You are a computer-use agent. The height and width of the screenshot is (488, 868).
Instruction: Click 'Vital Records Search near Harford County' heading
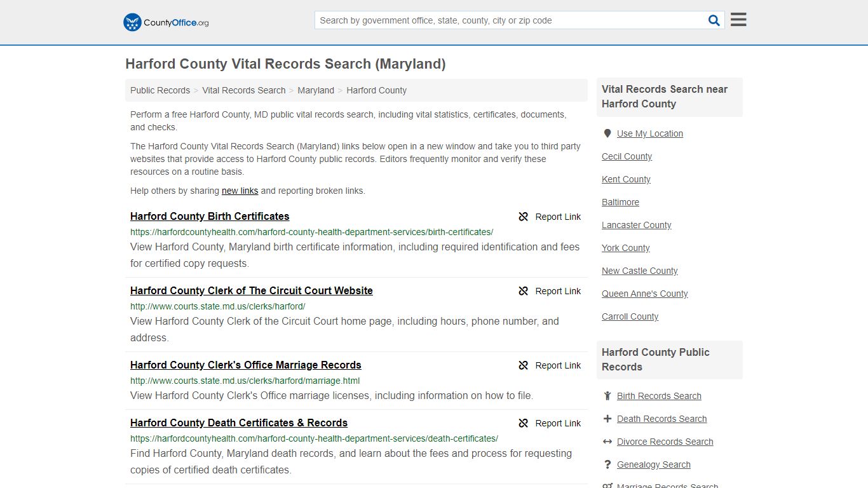[665, 97]
